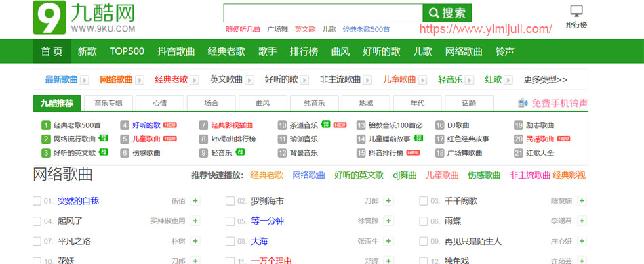Switch to the 音乐专辑 tab
The image size is (644, 264).
tap(108, 104)
